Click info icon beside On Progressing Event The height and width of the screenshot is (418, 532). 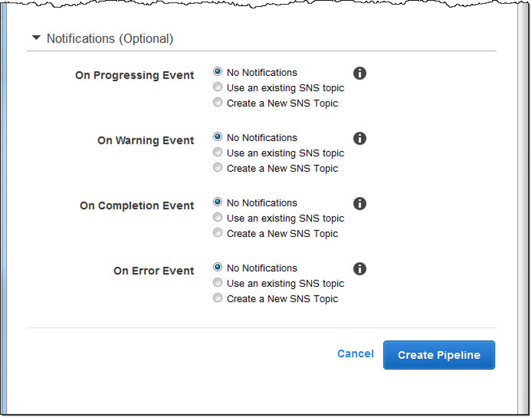360,73
